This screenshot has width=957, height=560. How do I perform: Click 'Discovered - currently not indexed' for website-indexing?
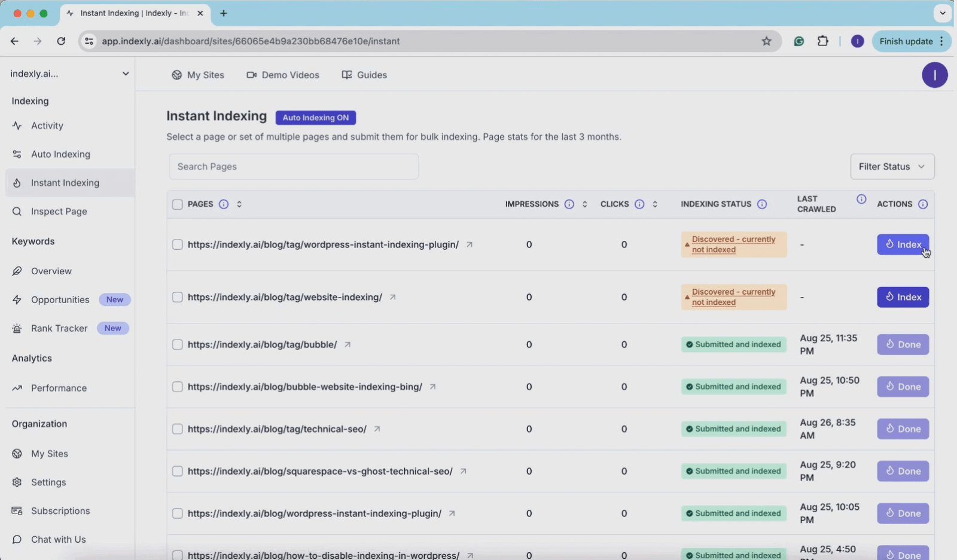coord(733,297)
